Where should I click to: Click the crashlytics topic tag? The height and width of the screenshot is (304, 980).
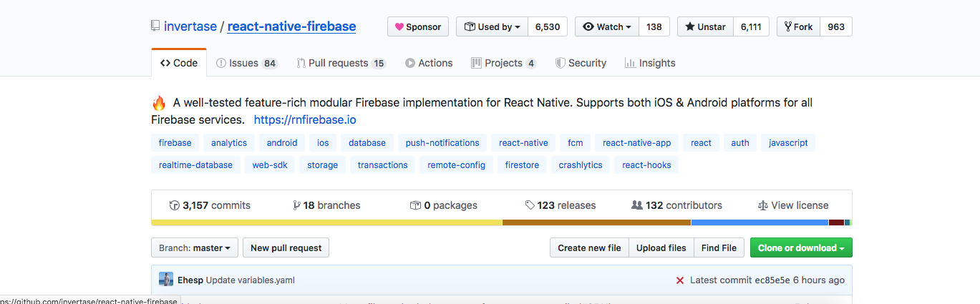pyautogui.click(x=581, y=165)
